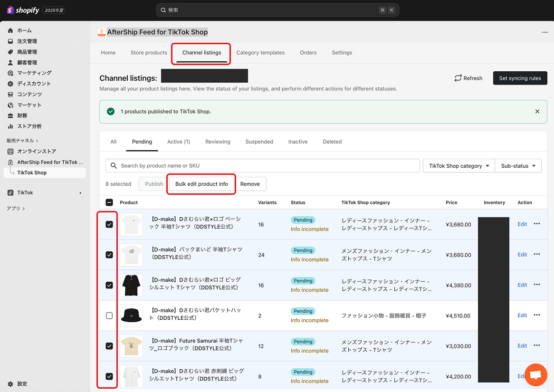Expand the 販売チャネル section chevron
Viewport: 554px width, 392px height.
click(x=37, y=141)
